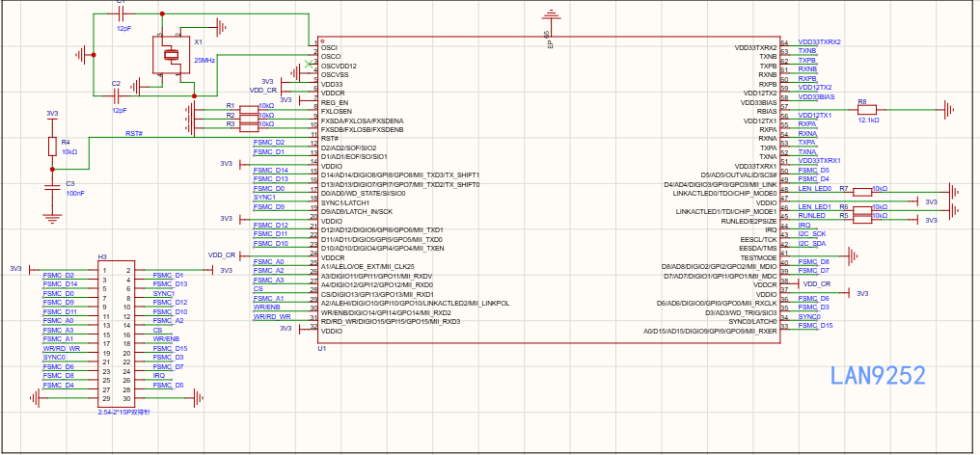This screenshot has height=455, width=980.
Task: Click the SYNC0 net label on header H3
Action: click(x=54, y=357)
